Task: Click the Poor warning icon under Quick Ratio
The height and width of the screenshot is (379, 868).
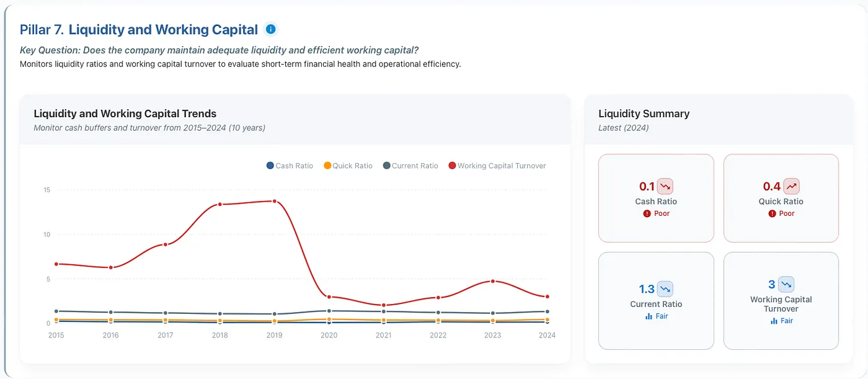Action: (x=773, y=213)
